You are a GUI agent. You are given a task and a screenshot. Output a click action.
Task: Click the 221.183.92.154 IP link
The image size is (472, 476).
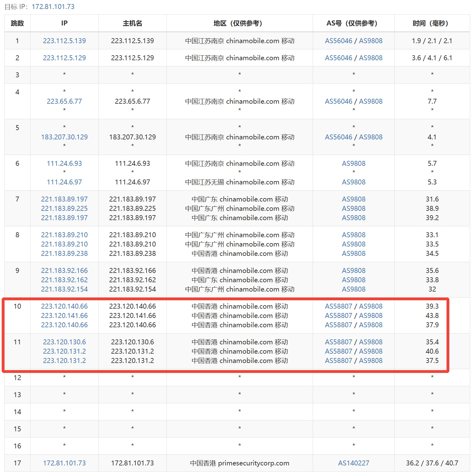(x=64, y=289)
